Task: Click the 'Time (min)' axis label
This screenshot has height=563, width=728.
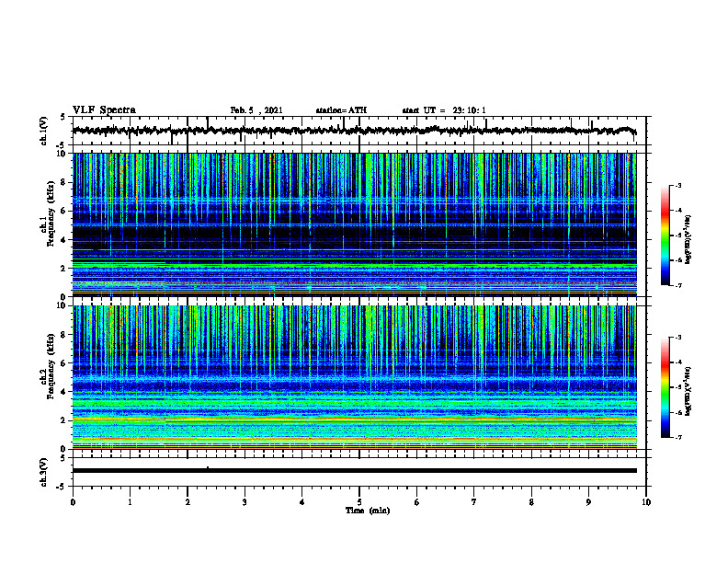Action: click(x=368, y=511)
